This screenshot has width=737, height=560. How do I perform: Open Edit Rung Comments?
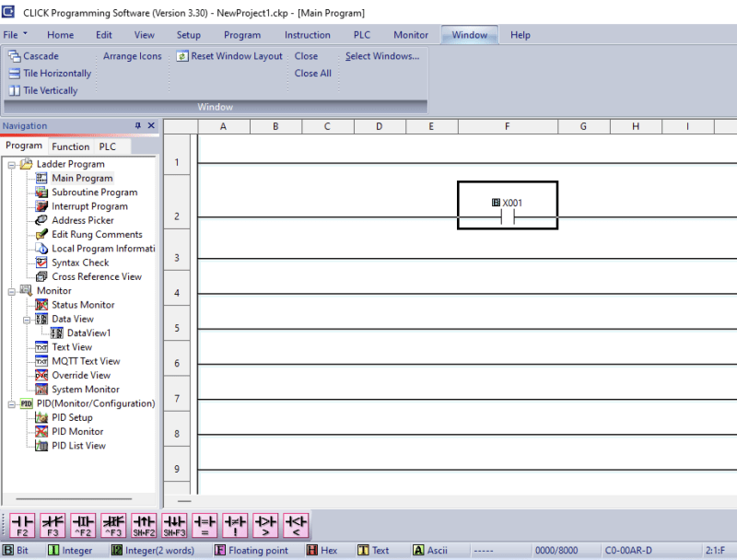(97, 235)
